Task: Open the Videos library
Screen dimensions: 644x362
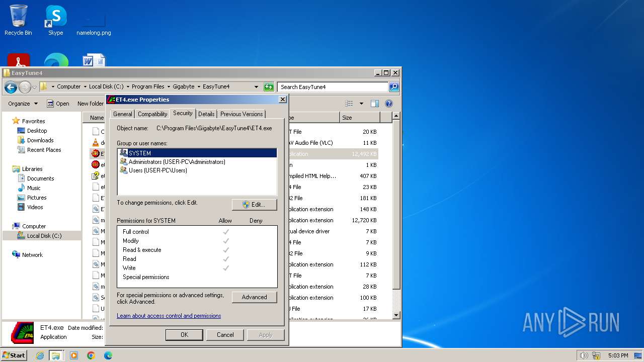Action: (x=35, y=207)
